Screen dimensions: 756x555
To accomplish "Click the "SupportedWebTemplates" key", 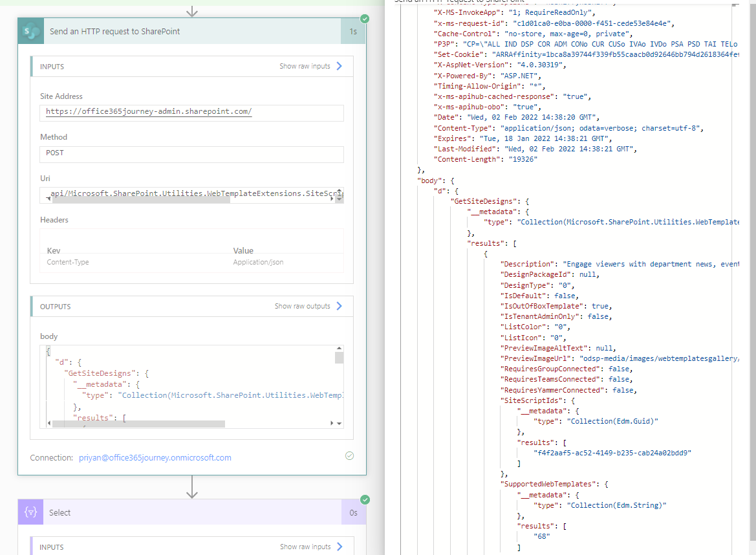I will coord(550,484).
